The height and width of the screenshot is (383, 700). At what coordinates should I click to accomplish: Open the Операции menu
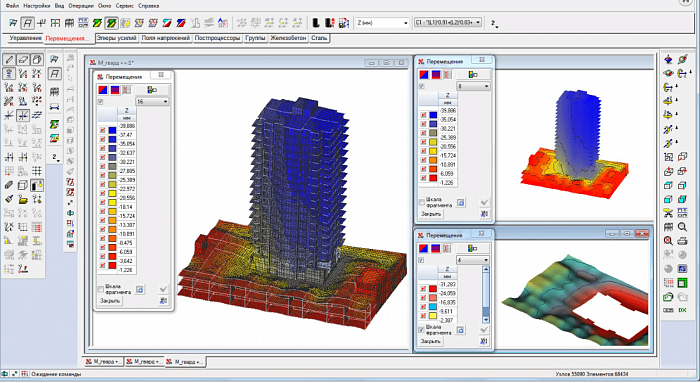(x=81, y=6)
